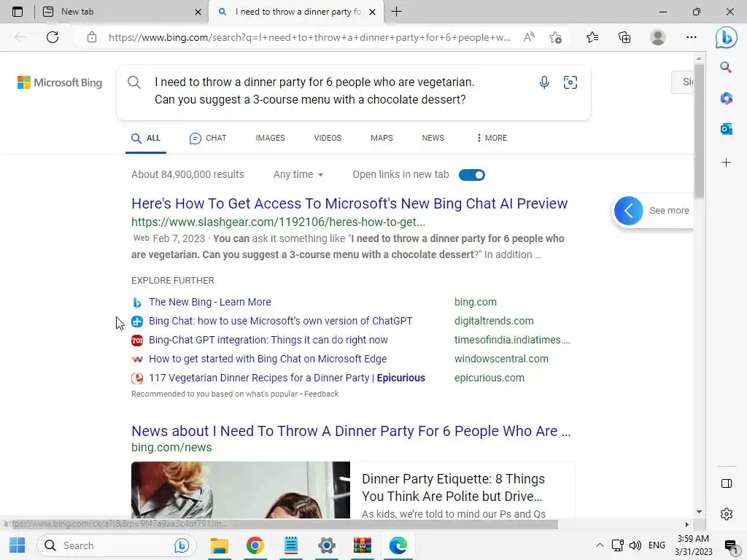Launch Google Chrome from the taskbar
747x560 pixels.
[x=255, y=545]
